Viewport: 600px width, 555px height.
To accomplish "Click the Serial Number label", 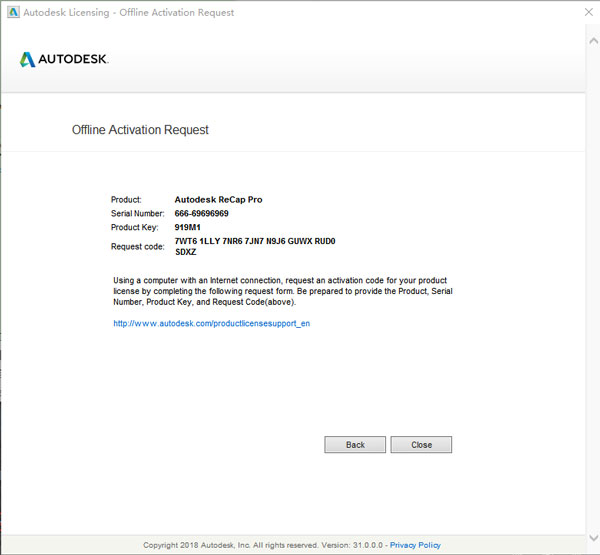I will pos(139,214).
